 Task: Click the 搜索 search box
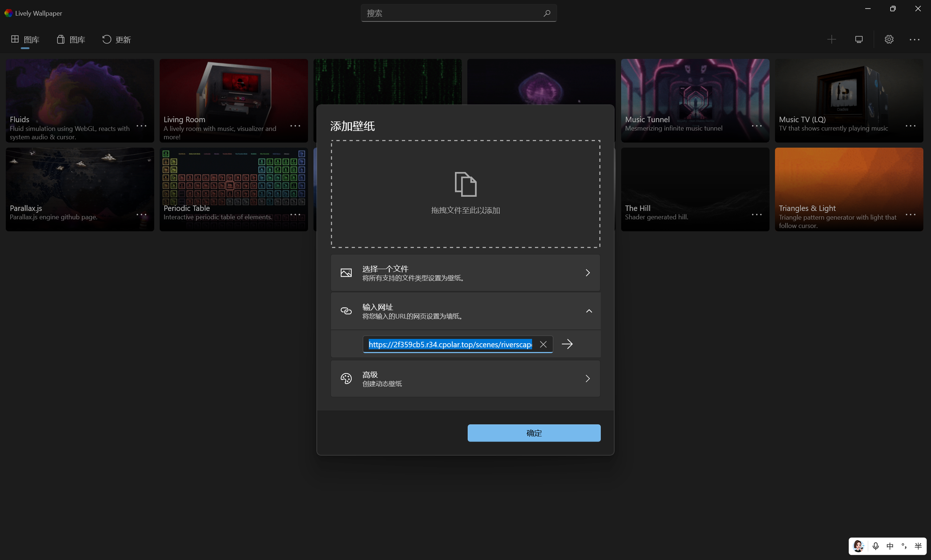click(x=459, y=13)
